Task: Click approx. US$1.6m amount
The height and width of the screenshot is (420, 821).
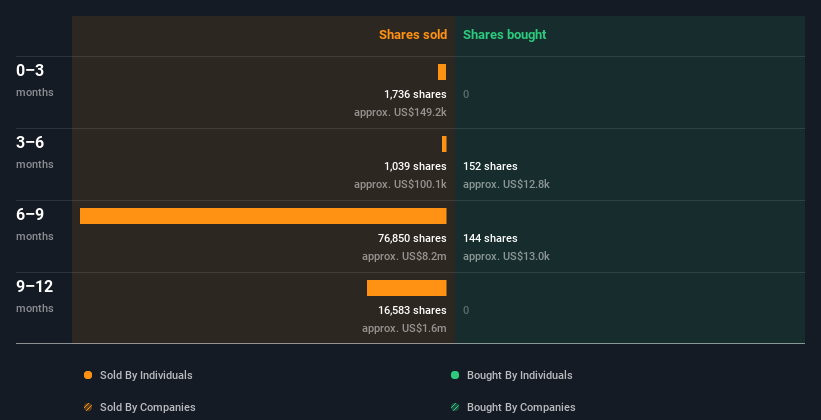Action: tap(404, 328)
